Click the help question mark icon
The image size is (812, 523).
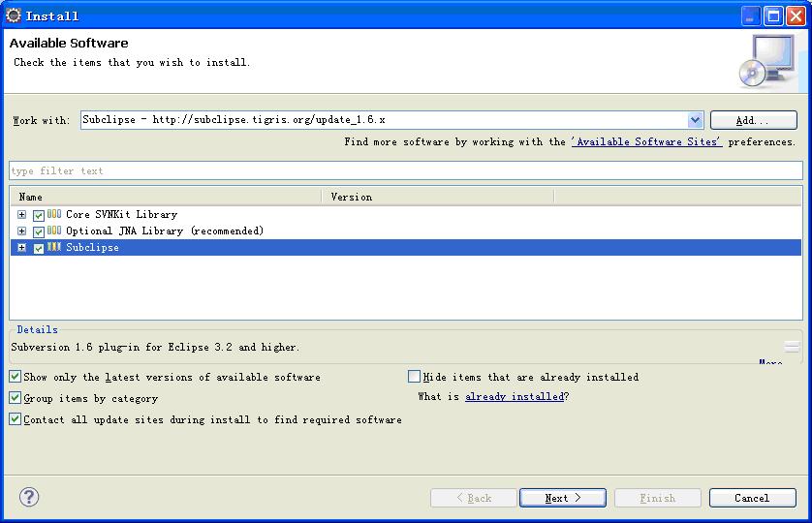(29, 497)
